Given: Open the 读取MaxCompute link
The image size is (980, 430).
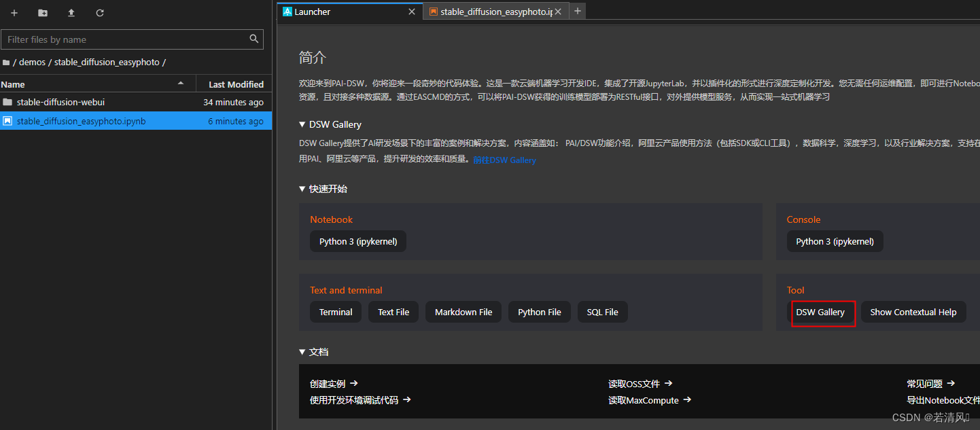Looking at the screenshot, I should coord(650,400).
